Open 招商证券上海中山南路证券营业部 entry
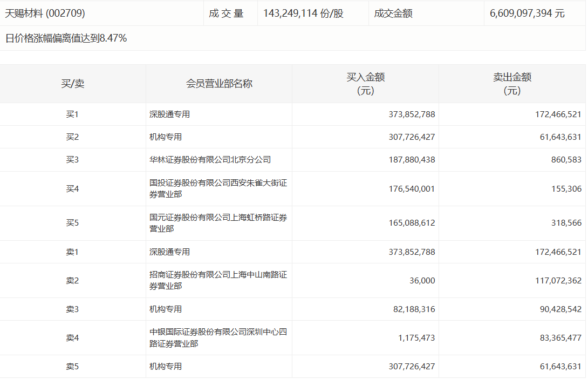Viewport: 588px width, 379px height. point(218,280)
